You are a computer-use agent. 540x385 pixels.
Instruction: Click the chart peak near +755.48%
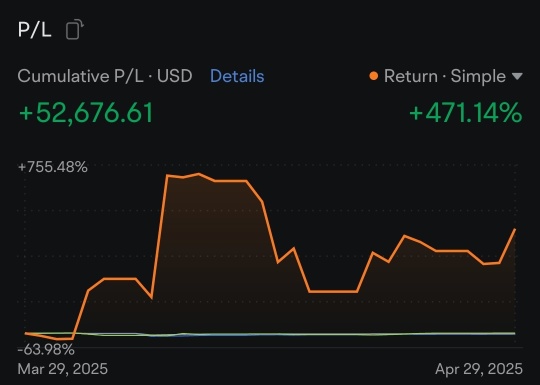(x=199, y=174)
